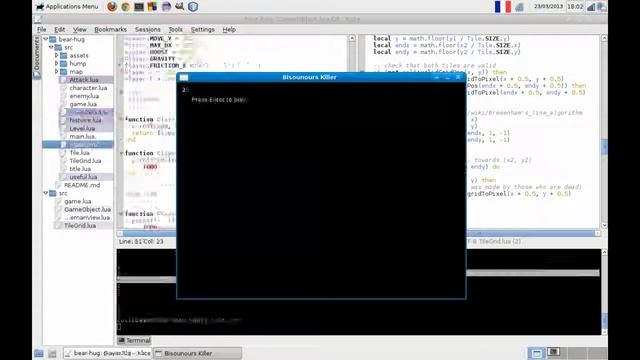Expand the hump folder
The width and height of the screenshot is (640, 360).
pos(57,64)
